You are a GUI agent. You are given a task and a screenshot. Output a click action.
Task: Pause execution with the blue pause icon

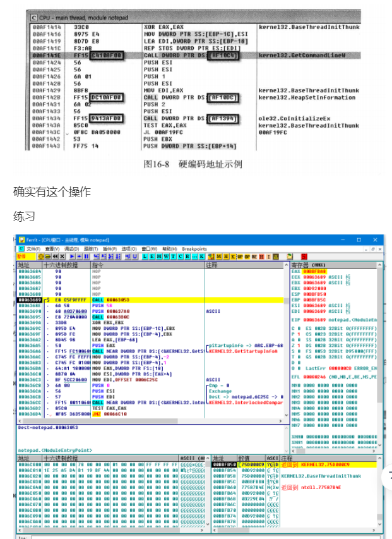tap(86, 256)
